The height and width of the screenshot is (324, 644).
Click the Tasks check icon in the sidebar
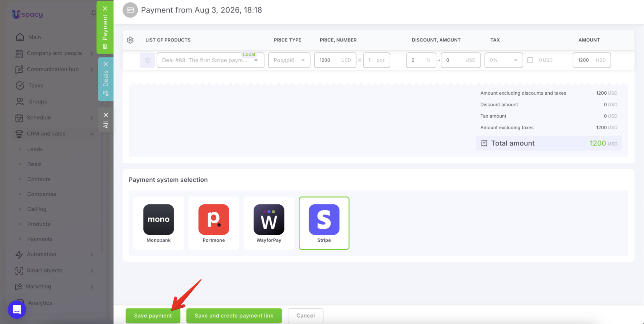click(x=20, y=86)
